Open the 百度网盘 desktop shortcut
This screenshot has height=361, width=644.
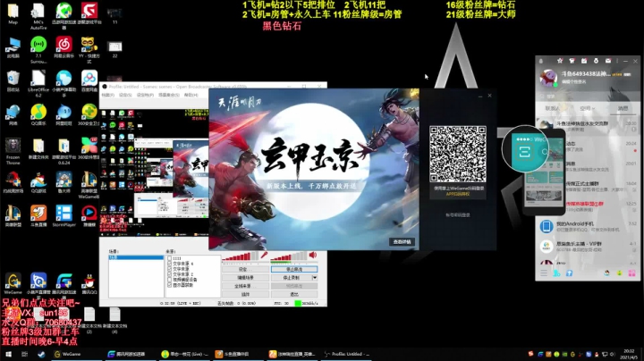[89, 81]
